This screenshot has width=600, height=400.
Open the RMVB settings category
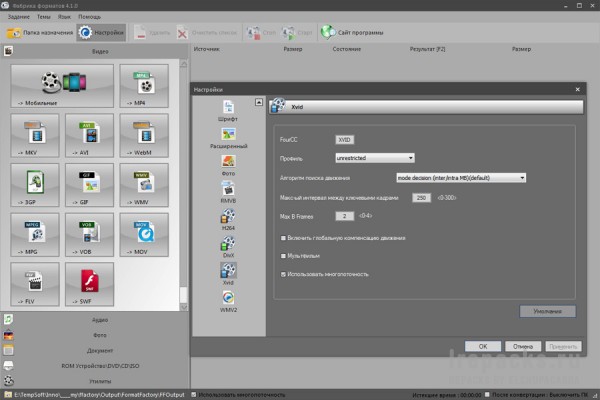pyautogui.click(x=228, y=193)
